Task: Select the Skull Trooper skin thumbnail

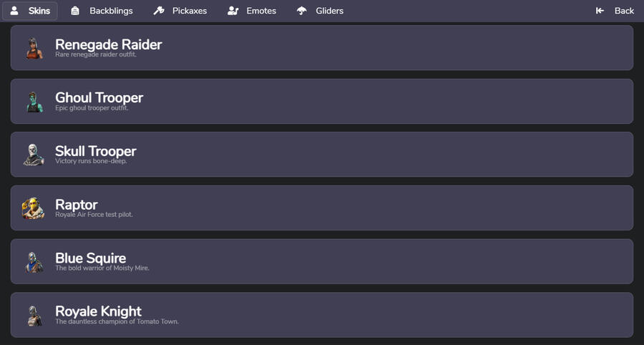Action: click(x=34, y=155)
